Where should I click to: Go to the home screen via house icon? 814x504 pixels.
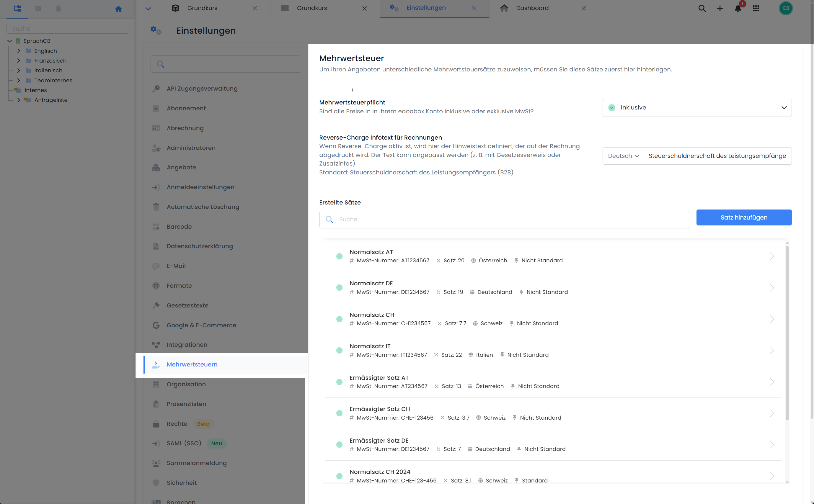pos(119,9)
